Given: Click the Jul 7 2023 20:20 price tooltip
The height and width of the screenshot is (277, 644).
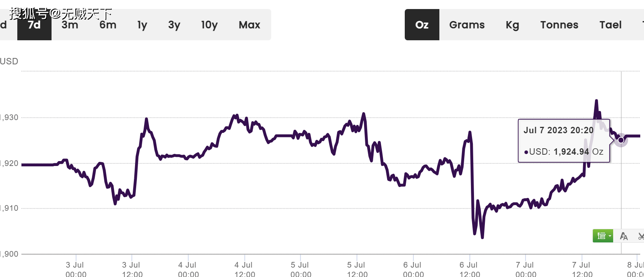Looking at the screenshot, I should (563, 141).
